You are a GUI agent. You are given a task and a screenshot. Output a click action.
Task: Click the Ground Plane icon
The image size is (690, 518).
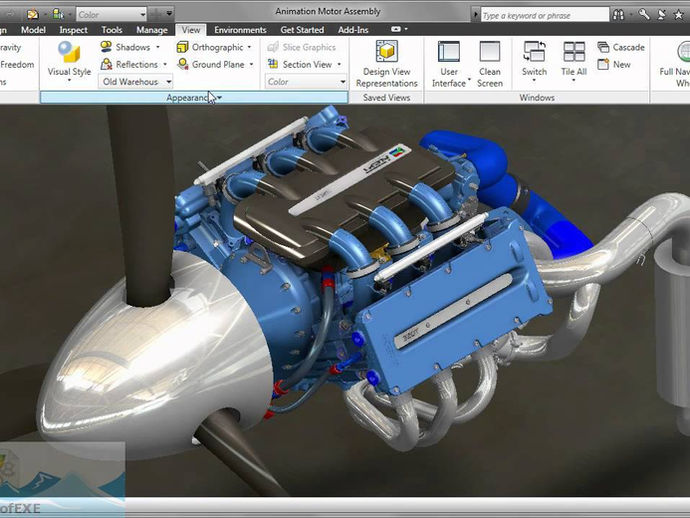(183, 64)
